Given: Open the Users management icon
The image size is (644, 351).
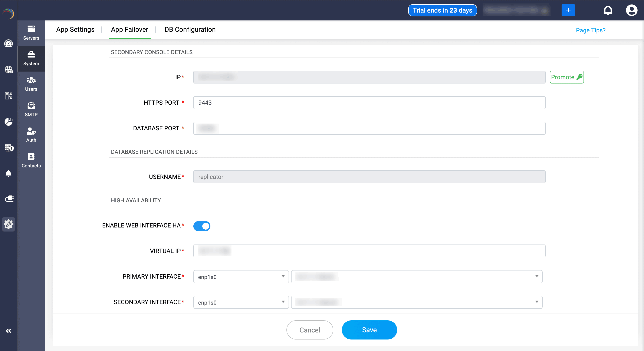Looking at the screenshot, I should click(x=31, y=84).
